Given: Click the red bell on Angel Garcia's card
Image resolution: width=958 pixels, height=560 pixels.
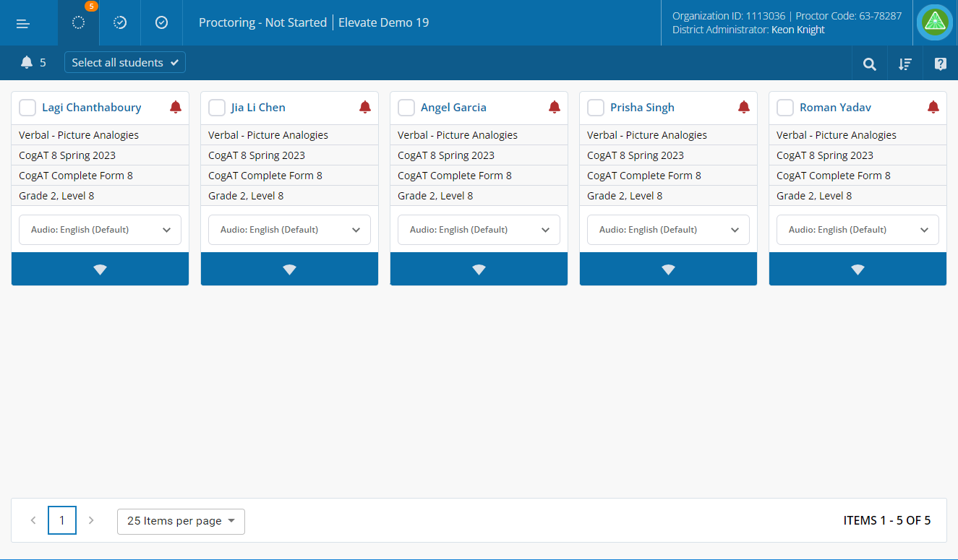Looking at the screenshot, I should 555,107.
